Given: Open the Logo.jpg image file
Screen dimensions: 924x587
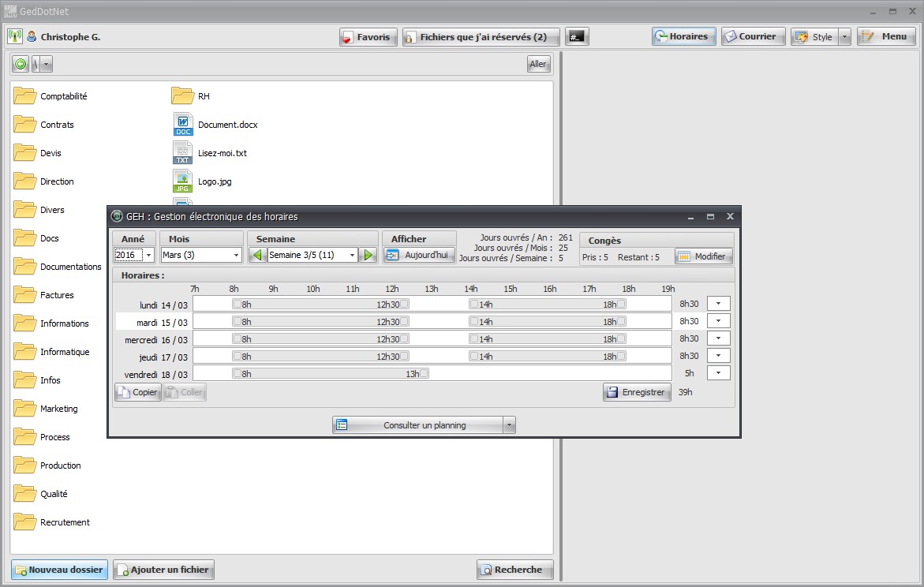Looking at the screenshot, I should click(x=183, y=181).
